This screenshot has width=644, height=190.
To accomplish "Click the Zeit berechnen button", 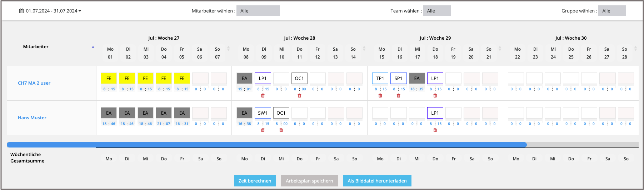I will 255,181.
